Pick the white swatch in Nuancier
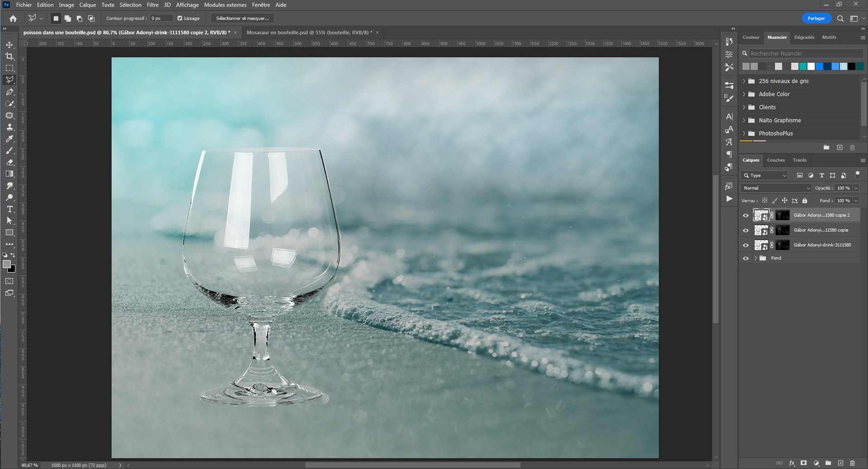This screenshot has height=469, width=868. tap(811, 66)
